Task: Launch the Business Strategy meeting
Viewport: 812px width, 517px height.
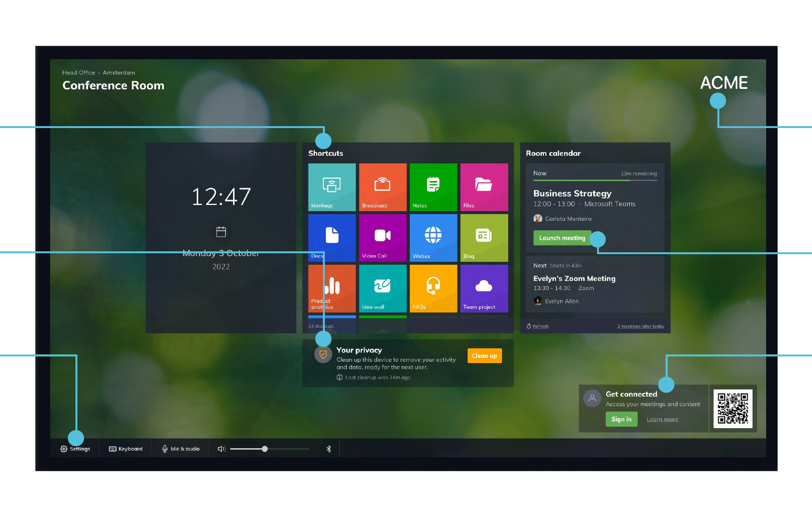Action: click(x=563, y=237)
